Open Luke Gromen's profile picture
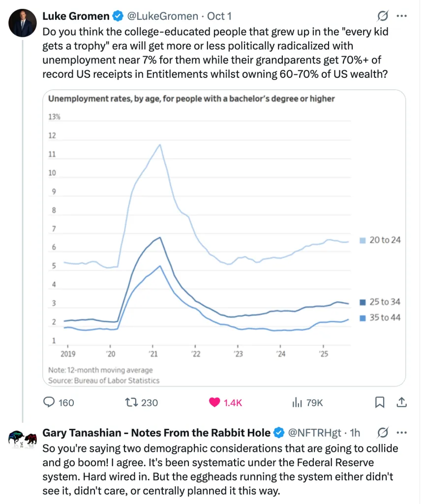This screenshot has width=423, height=504. [x=23, y=23]
